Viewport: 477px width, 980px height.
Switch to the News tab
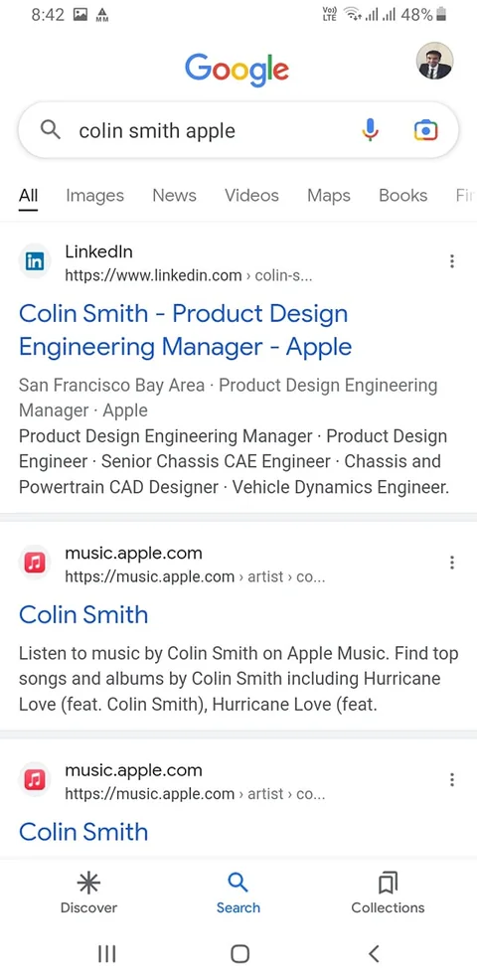(x=175, y=195)
